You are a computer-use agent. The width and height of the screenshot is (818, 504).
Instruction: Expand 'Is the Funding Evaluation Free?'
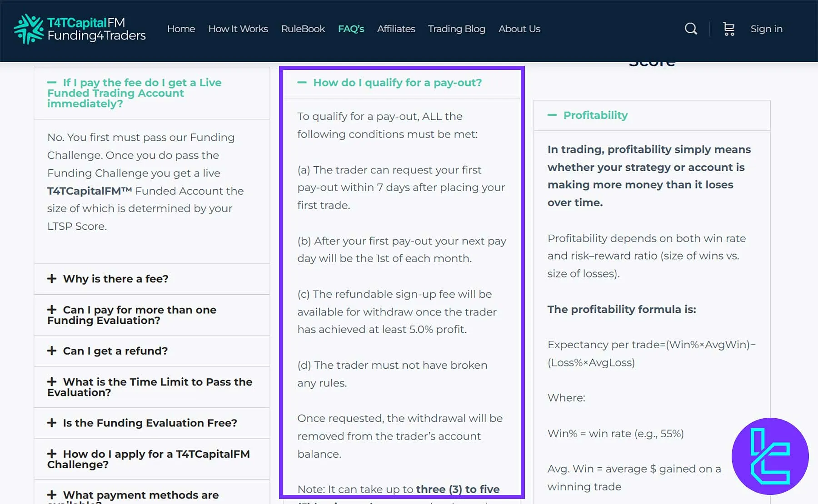pos(149,423)
